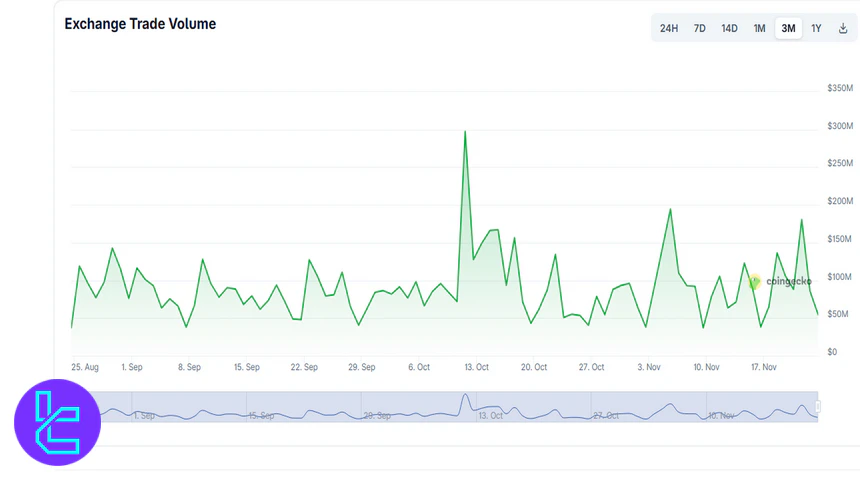Click the "8. Sep" axis date
This screenshot has height=484, width=860.
tap(189, 367)
